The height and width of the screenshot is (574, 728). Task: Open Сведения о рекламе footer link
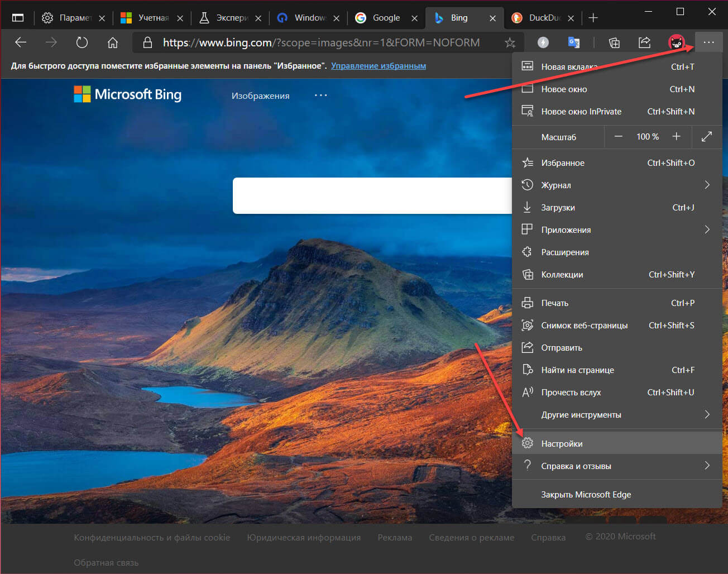tap(472, 537)
